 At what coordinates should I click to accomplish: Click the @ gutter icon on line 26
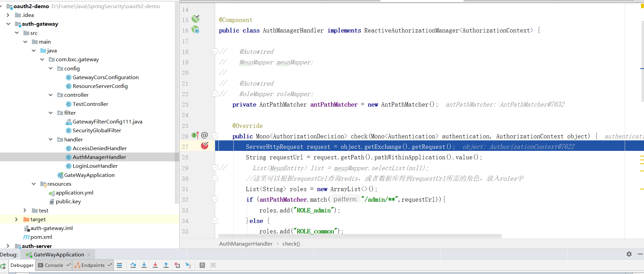coord(205,136)
